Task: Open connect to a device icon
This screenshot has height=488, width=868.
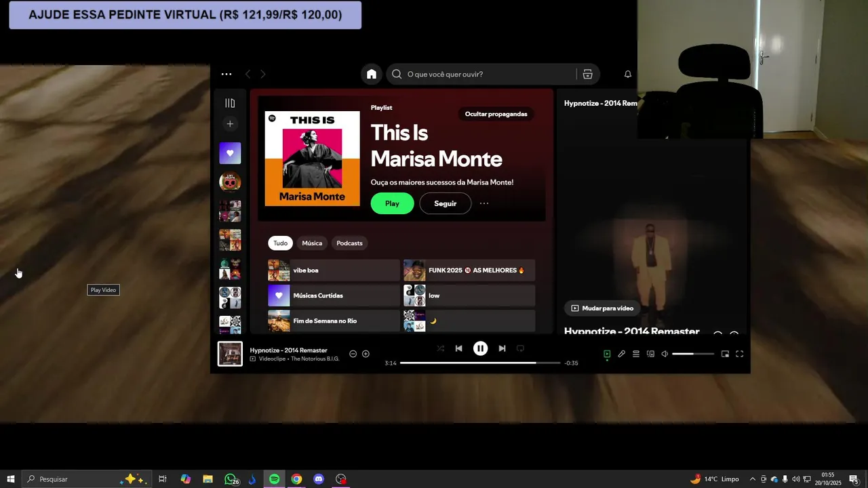Action: tap(650, 354)
